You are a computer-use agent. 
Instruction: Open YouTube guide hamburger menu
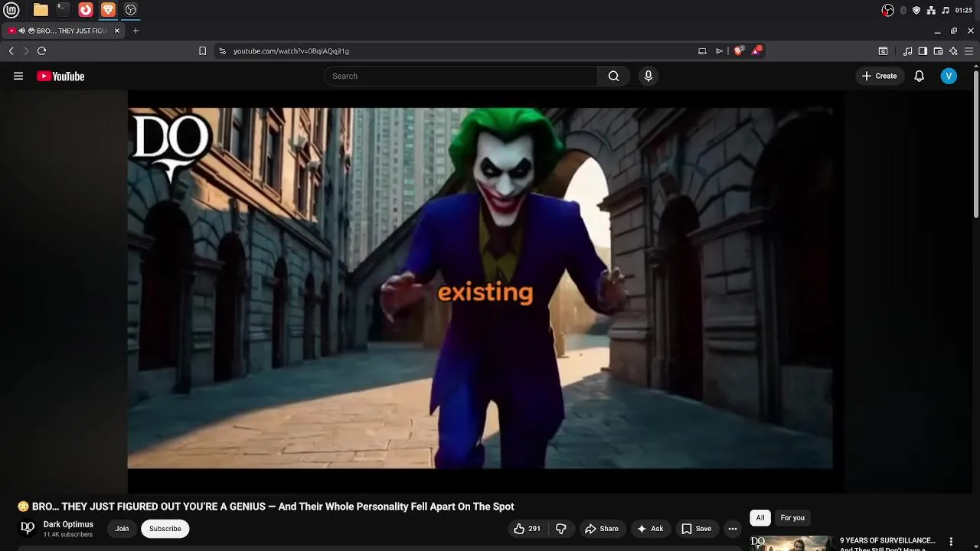[x=18, y=76]
